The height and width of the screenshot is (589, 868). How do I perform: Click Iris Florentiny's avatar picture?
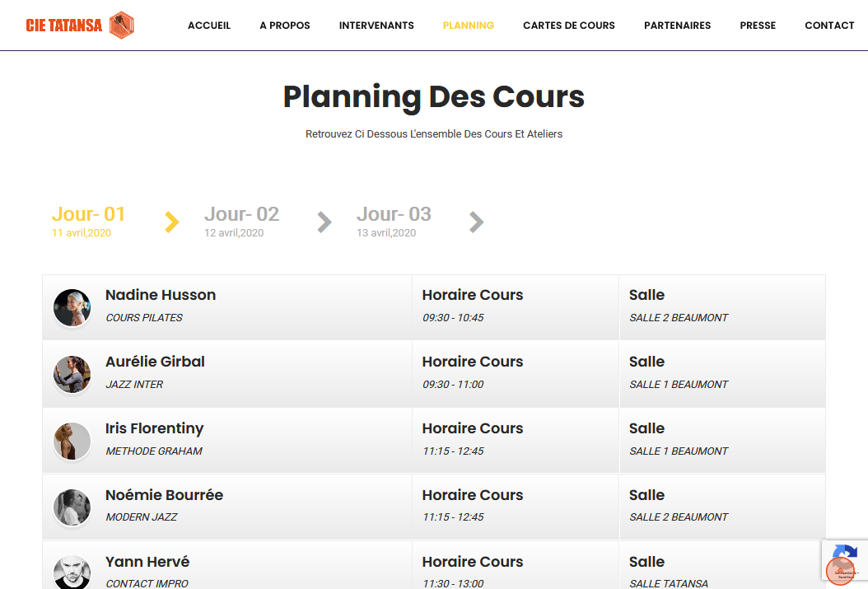click(x=72, y=441)
